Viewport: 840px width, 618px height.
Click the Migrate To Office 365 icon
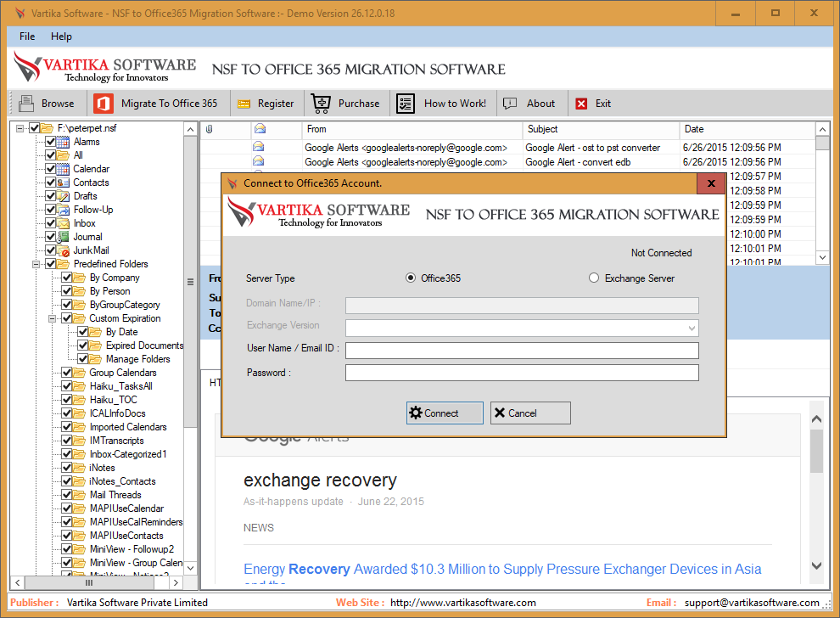(x=104, y=104)
